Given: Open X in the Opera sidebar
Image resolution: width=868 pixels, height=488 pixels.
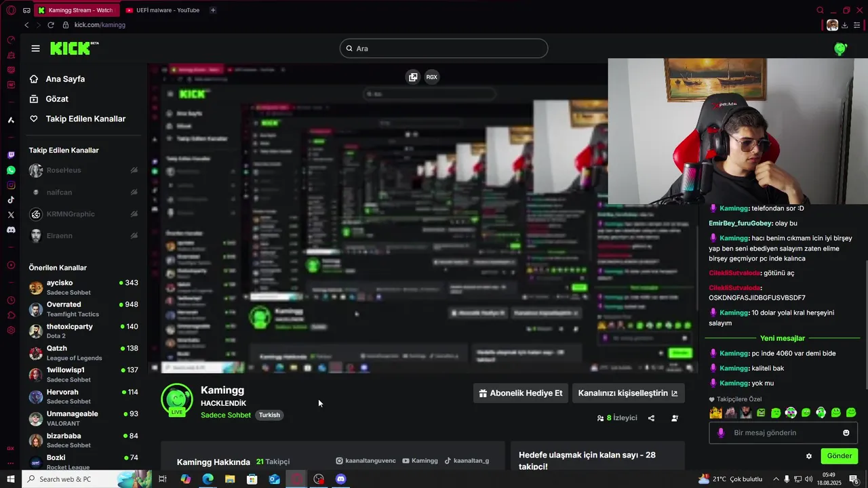Looking at the screenshot, I should pos(11,215).
